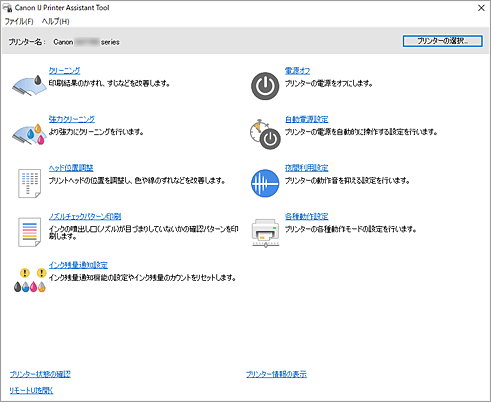Screen dimensions: 491x403
Task: Open the インク残量通知設定 link
Action: point(78,265)
